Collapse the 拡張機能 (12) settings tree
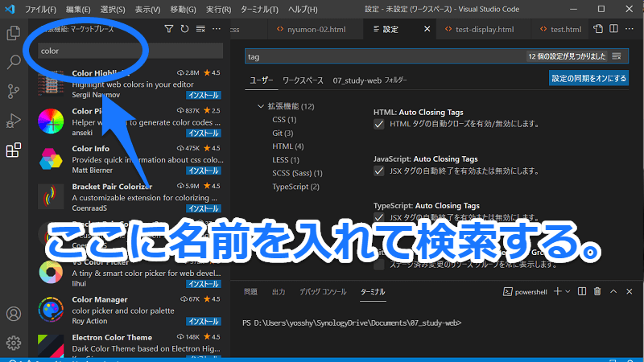Image resolution: width=644 pixels, height=362 pixels. 260,106
